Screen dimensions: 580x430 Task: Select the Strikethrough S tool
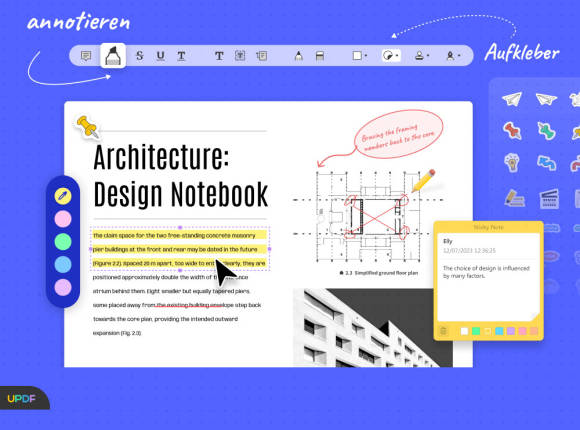139,56
